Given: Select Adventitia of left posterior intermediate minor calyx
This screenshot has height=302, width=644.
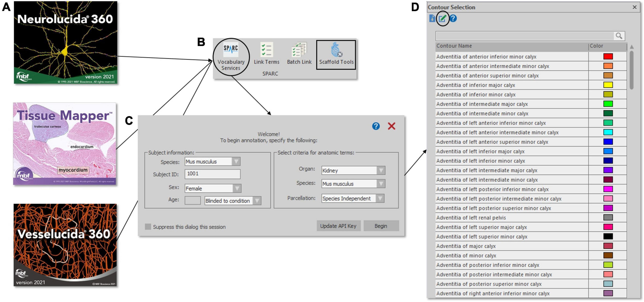Looking at the screenshot, I should (x=531, y=199).
